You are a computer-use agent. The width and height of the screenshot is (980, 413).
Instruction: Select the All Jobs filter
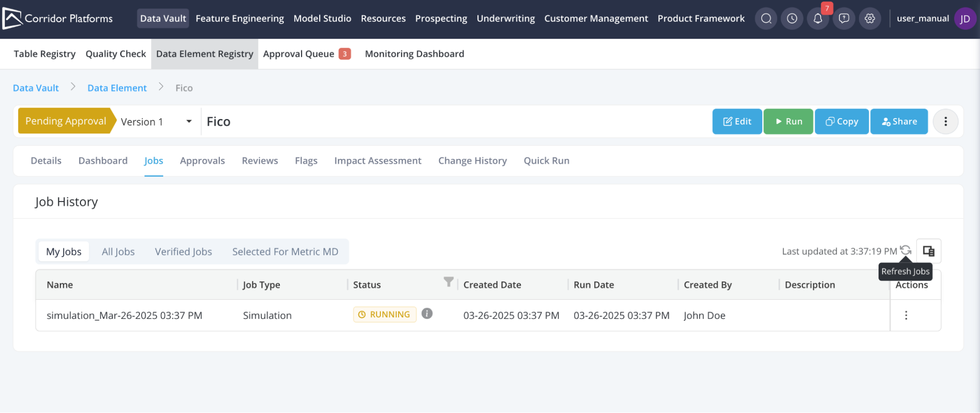118,252
